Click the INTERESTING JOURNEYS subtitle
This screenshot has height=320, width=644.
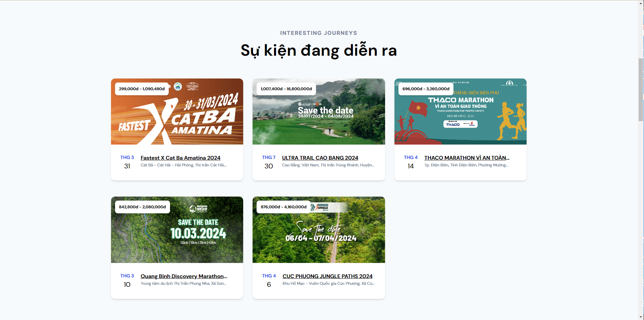(319, 33)
